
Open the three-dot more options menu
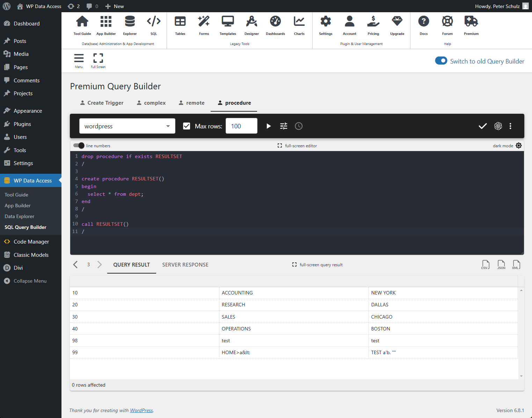point(510,126)
